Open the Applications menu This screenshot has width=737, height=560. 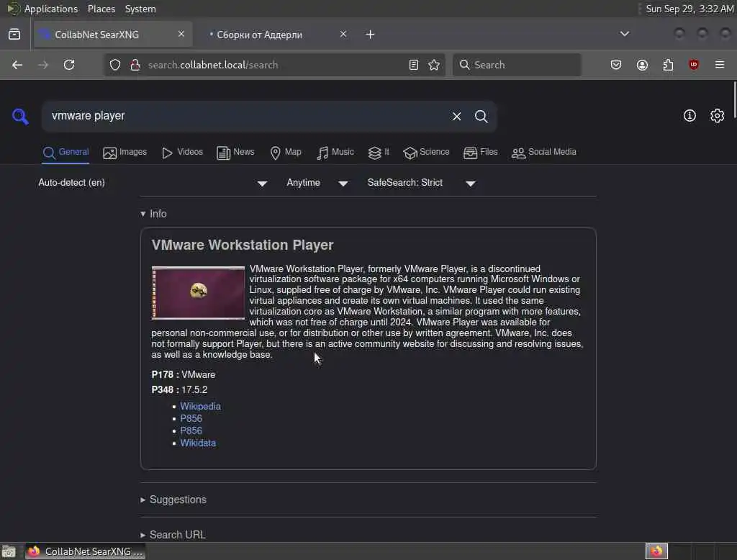[51, 9]
